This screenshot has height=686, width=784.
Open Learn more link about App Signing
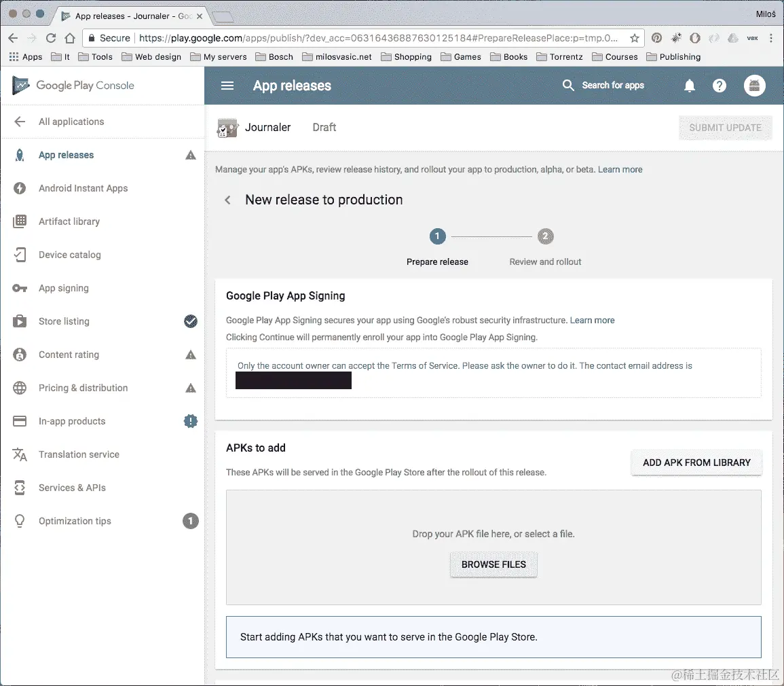point(592,320)
